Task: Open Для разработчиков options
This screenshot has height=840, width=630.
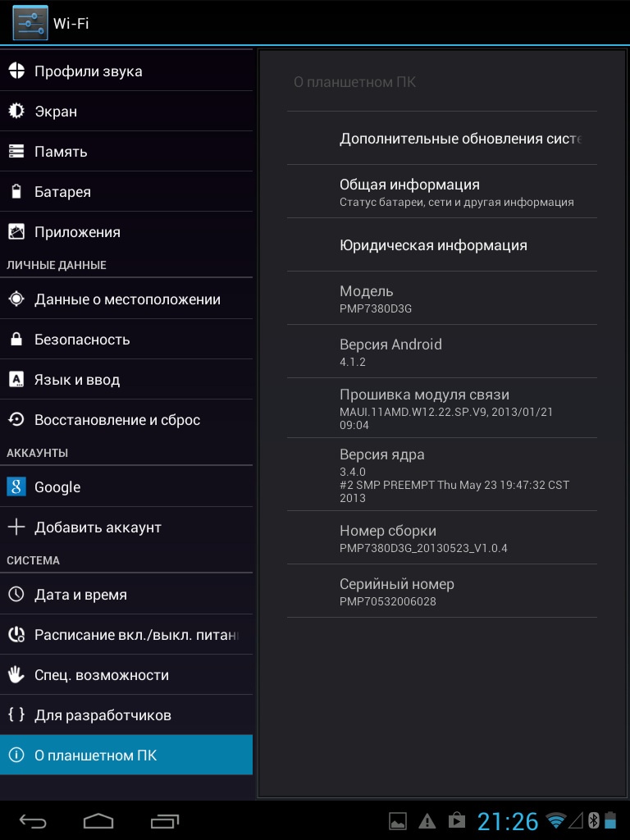Action: [103, 715]
